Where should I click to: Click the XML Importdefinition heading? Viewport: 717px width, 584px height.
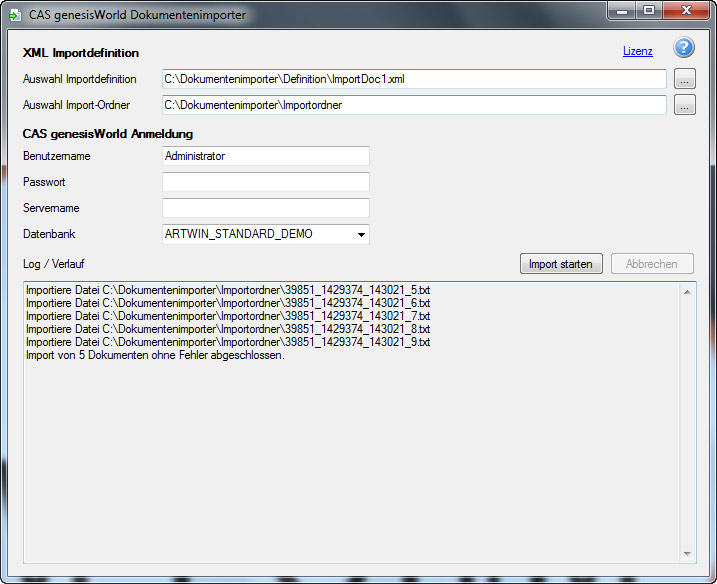[x=81, y=53]
